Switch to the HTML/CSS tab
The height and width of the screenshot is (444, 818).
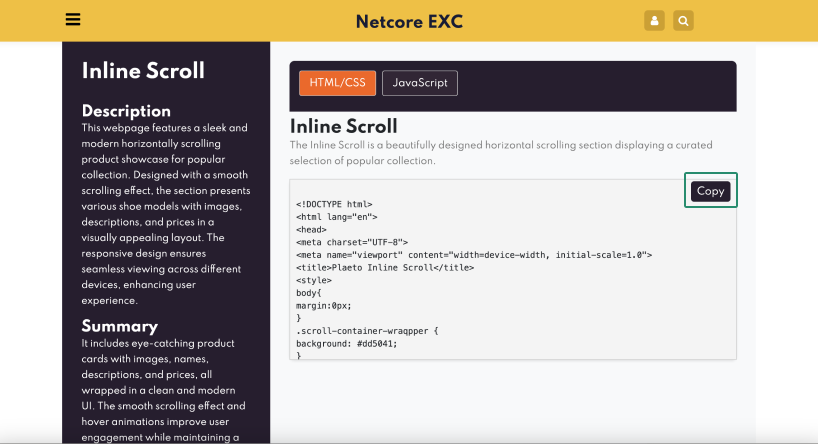coord(337,82)
